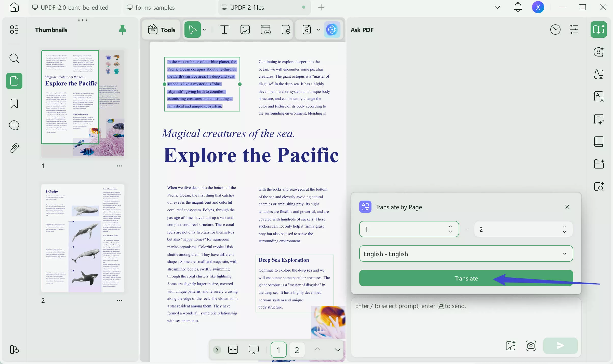Open the search panel in left sidebar
The width and height of the screenshot is (613, 364).
pyautogui.click(x=14, y=58)
